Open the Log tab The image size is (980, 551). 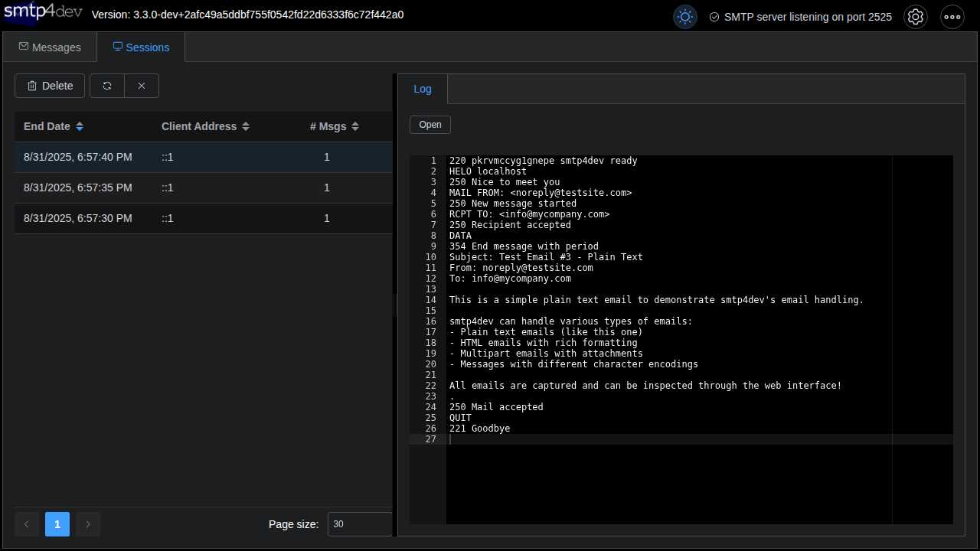tap(423, 89)
